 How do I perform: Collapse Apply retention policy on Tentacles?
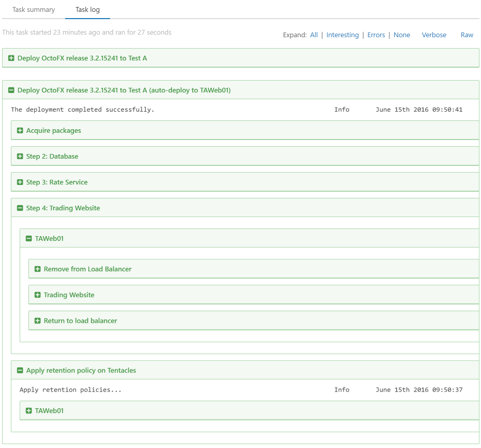(x=20, y=370)
